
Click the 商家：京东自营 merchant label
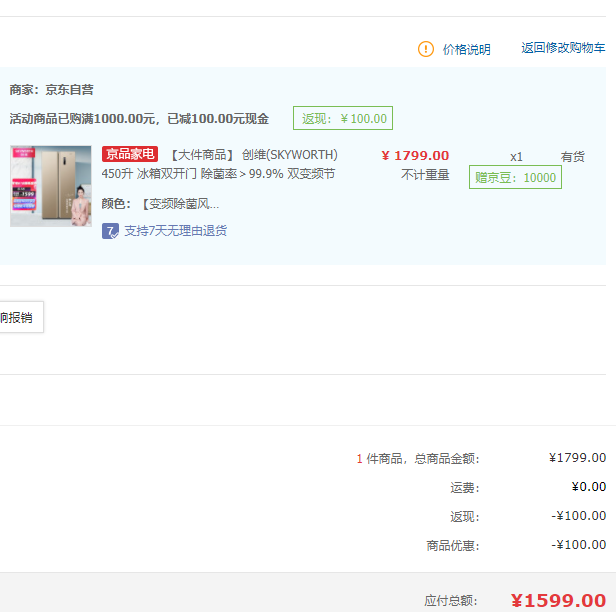(51, 90)
